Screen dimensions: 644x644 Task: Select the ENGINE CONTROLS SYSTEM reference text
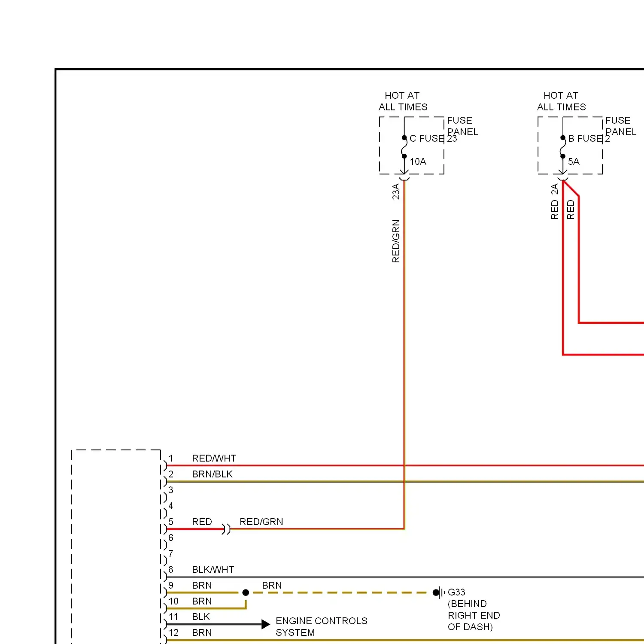coord(321,626)
